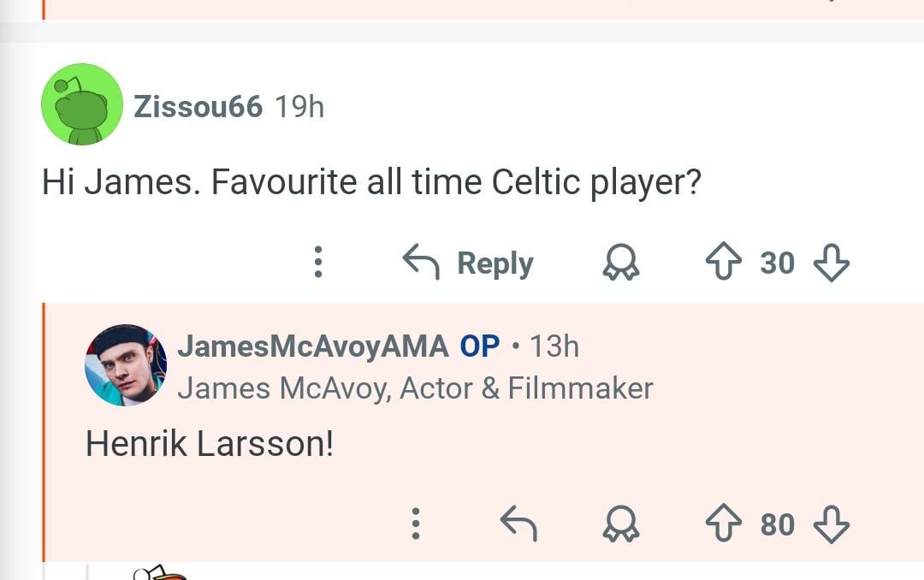
Task: Click the blue OP label
Action: click(x=480, y=346)
